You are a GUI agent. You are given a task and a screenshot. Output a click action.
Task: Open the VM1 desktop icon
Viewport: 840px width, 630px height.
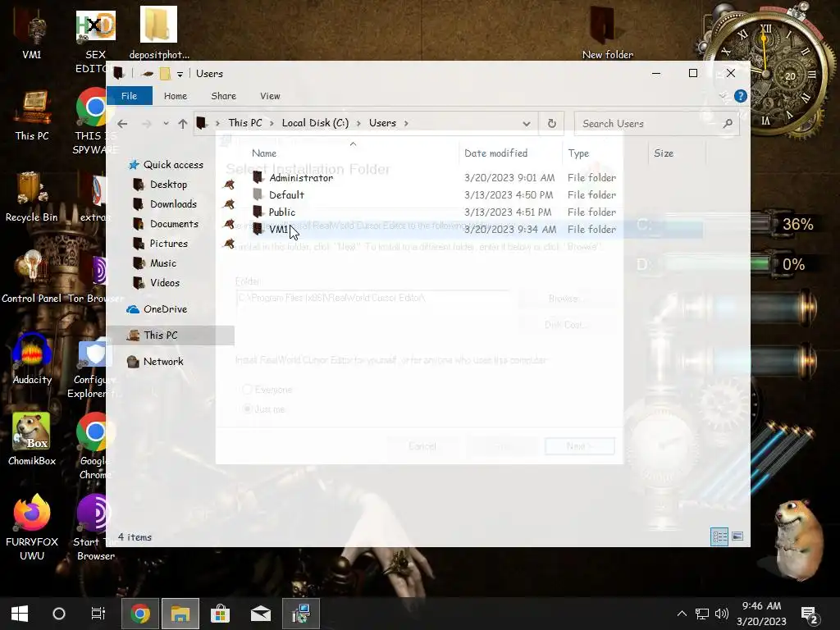coord(32,34)
